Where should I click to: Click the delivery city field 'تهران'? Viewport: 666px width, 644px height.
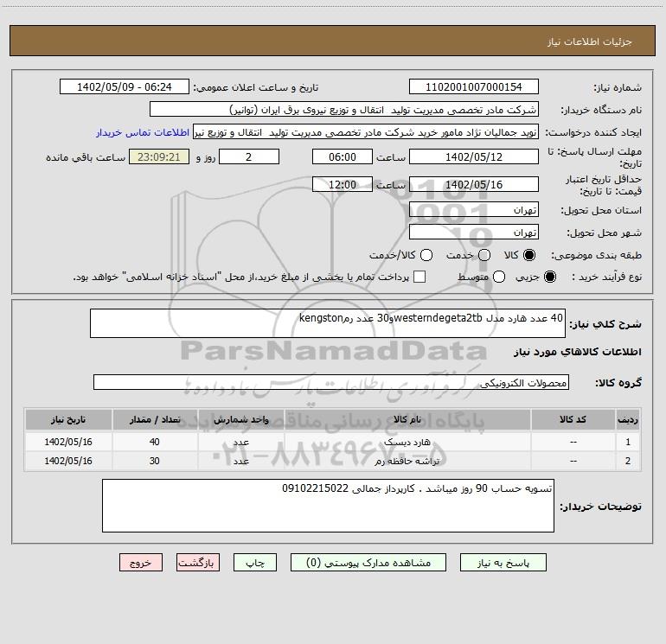click(474, 232)
